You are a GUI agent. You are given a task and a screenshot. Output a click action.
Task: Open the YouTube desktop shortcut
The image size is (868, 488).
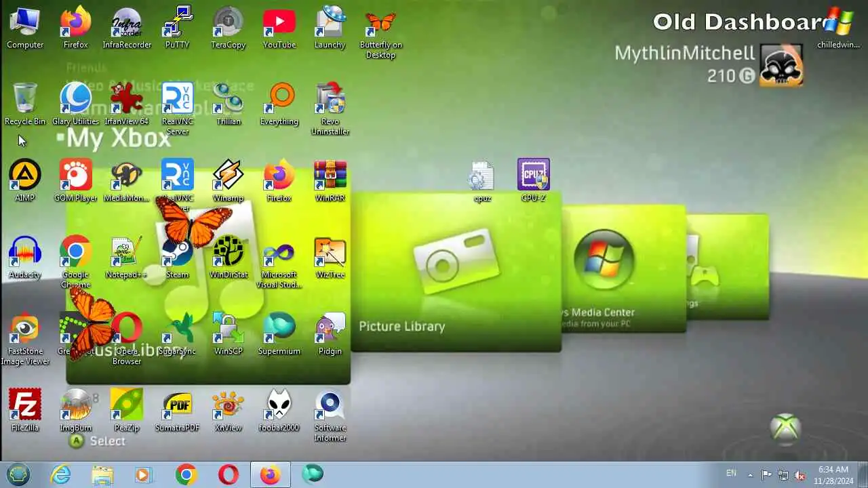[279, 28]
